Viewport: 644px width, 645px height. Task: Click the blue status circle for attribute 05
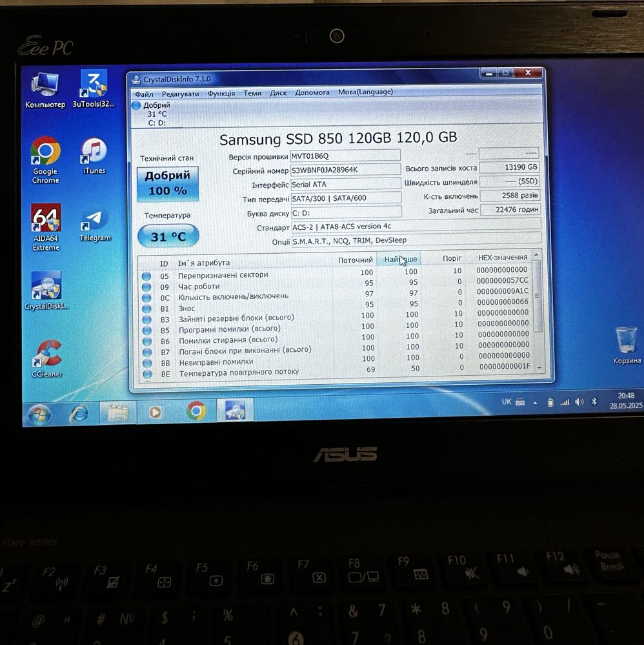point(146,276)
